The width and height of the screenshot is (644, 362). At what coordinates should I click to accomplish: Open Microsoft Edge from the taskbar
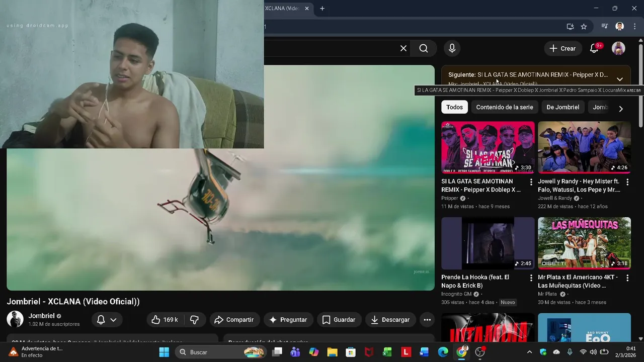(443, 352)
